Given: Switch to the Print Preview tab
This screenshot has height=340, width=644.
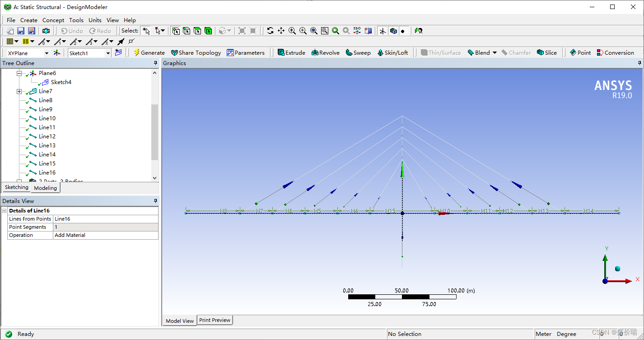Looking at the screenshot, I should 215,320.
